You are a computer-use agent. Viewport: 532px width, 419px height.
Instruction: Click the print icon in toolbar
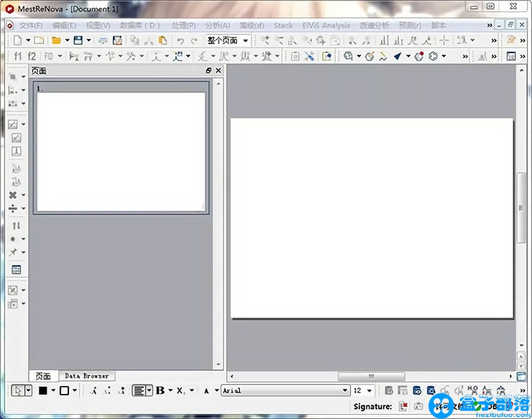[103, 40]
